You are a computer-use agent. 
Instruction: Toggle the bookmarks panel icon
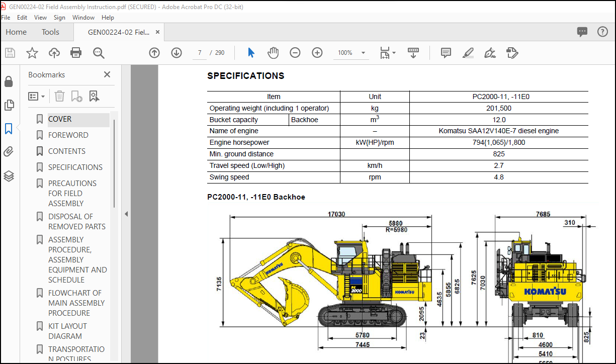tap(9, 129)
